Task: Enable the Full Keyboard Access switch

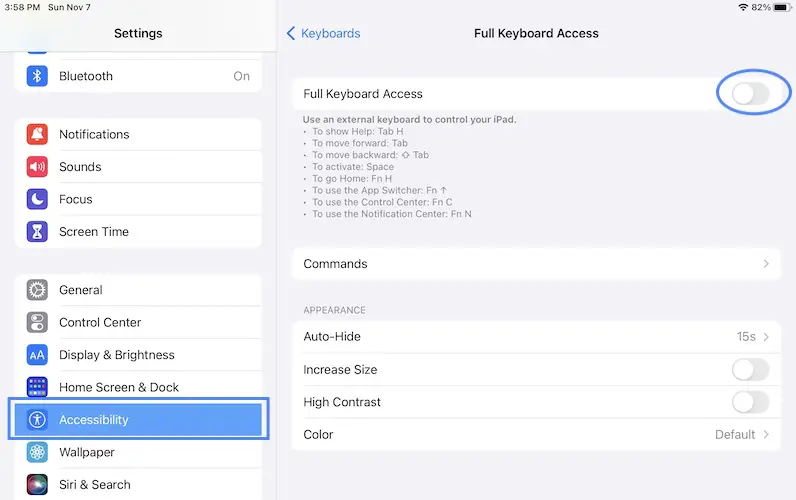Action: pyautogui.click(x=750, y=94)
